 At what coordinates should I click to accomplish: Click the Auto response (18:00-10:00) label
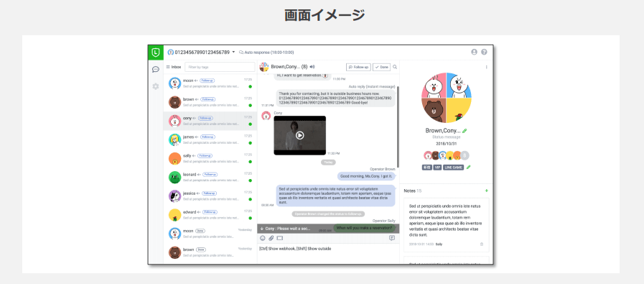269,52
